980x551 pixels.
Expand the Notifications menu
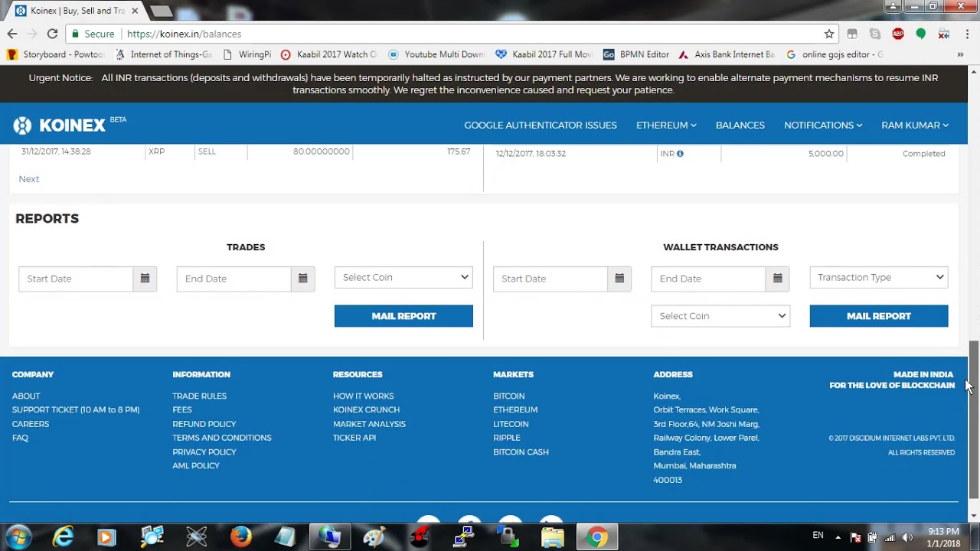click(823, 126)
